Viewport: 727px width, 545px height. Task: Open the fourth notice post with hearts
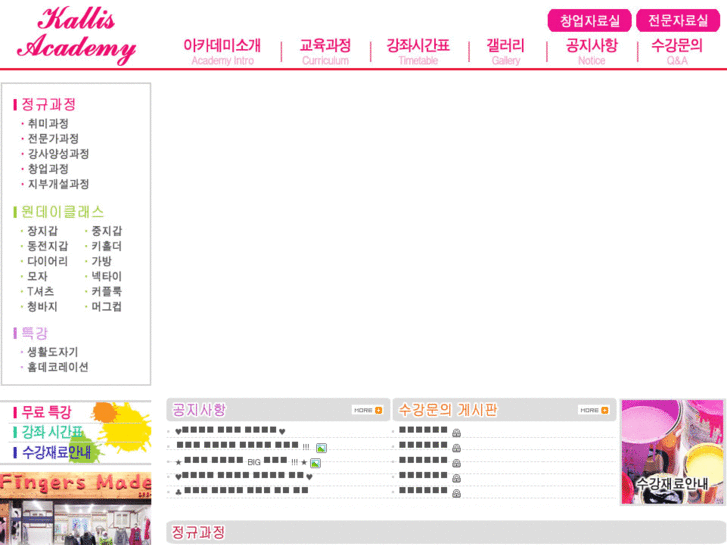tap(244, 476)
